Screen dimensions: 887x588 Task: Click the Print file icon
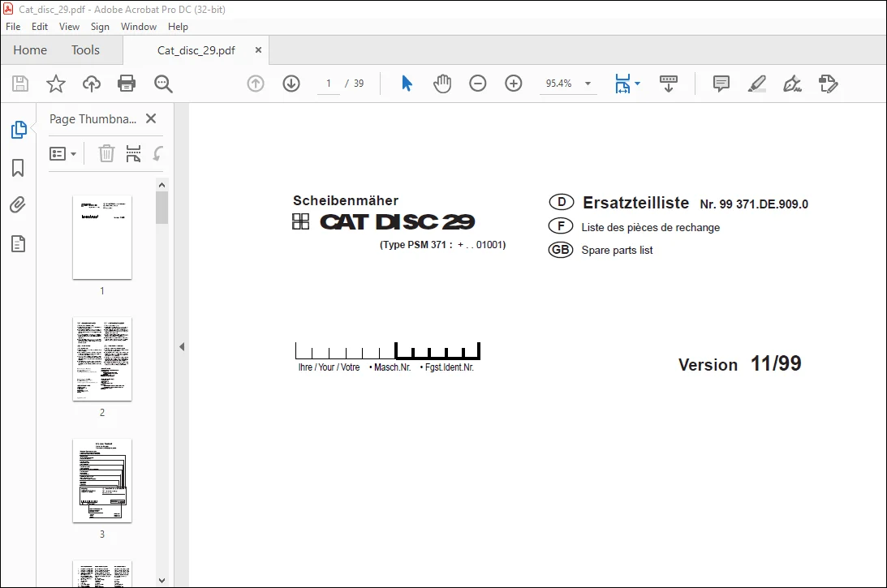[x=126, y=84]
